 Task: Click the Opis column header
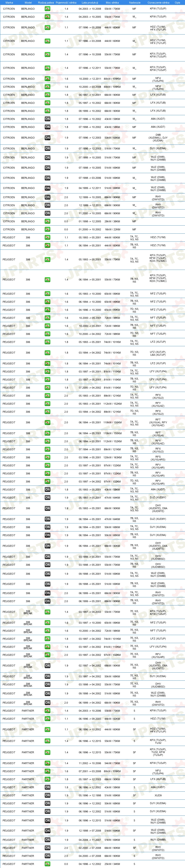177,2
